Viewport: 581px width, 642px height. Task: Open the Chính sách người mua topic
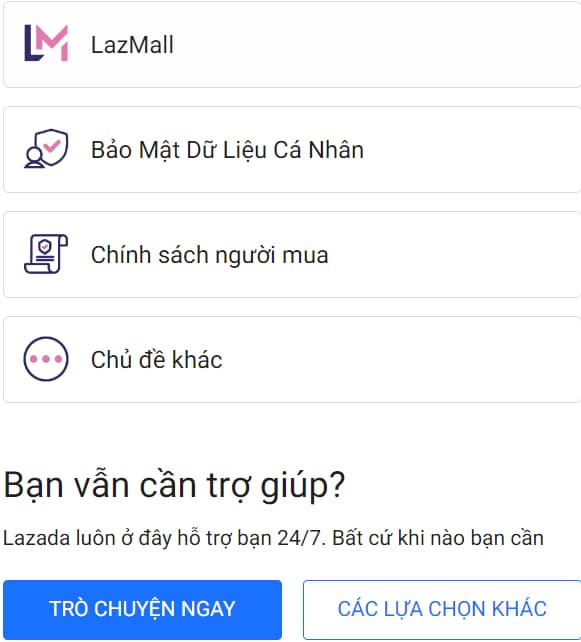(292, 255)
